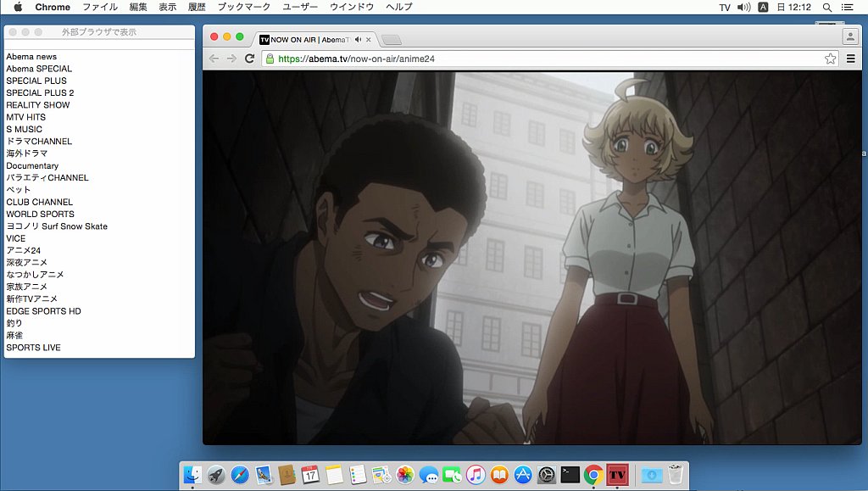
Task: Open the yellow Notes app in Dock
Action: coord(334,475)
